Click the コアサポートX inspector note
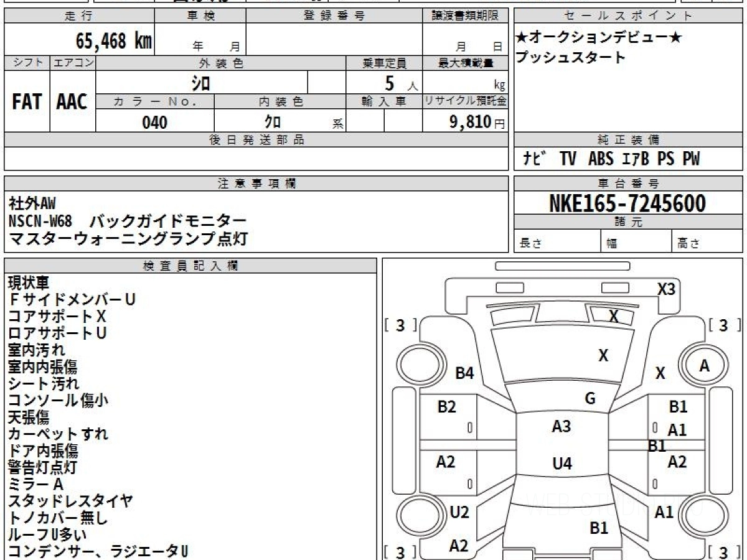This screenshot has width=747, height=560. [x=58, y=316]
